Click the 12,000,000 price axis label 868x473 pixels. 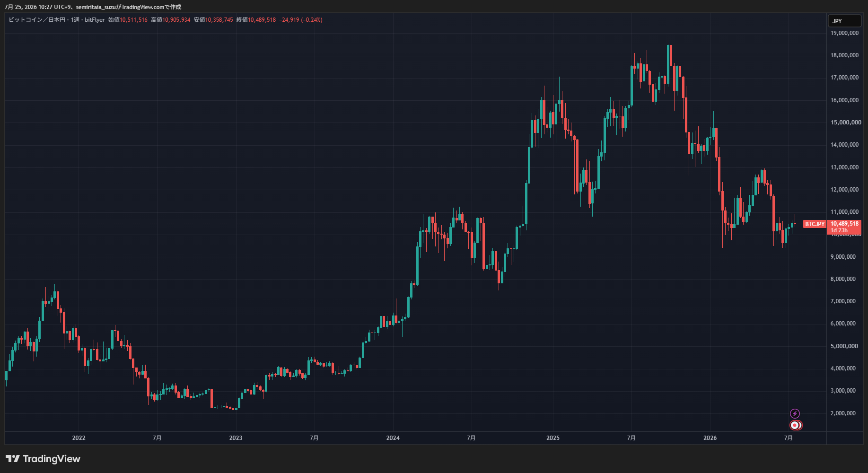(844, 190)
